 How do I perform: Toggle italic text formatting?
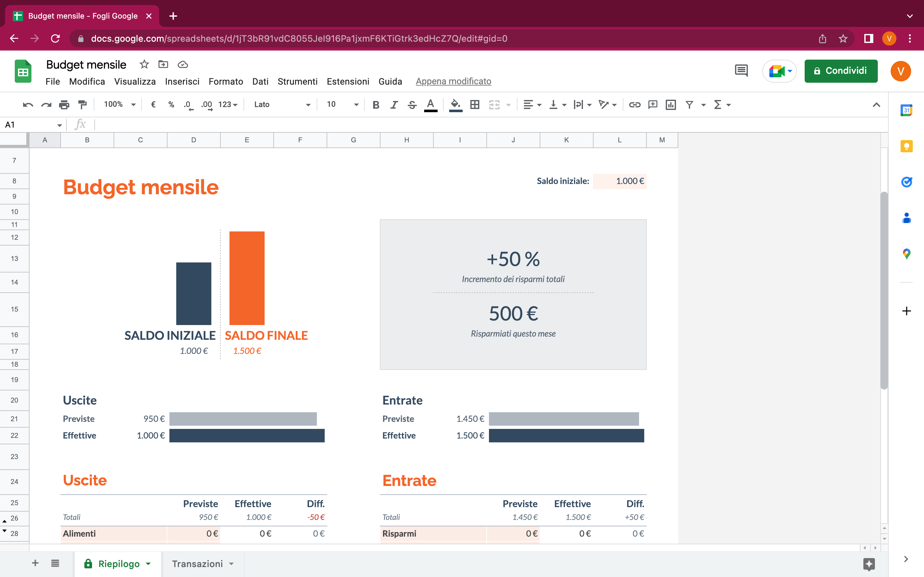click(x=394, y=105)
